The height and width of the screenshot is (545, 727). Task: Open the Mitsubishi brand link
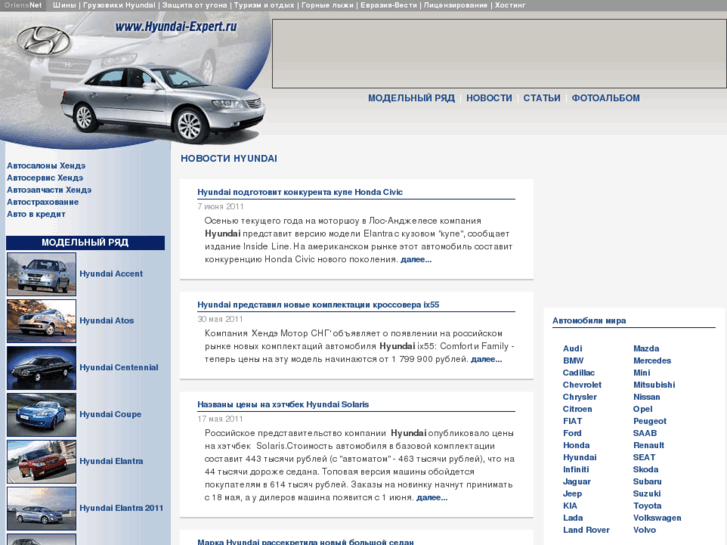pyautogui.click(x=654, y=385)
